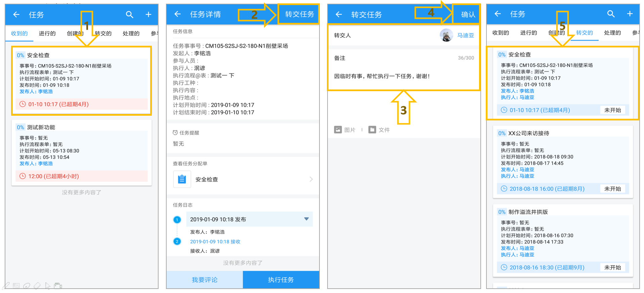Collapse the 2019-01-09 10:18 发布 log entry
The width and height of the screenshot is (644, 293).
[306, 219]
